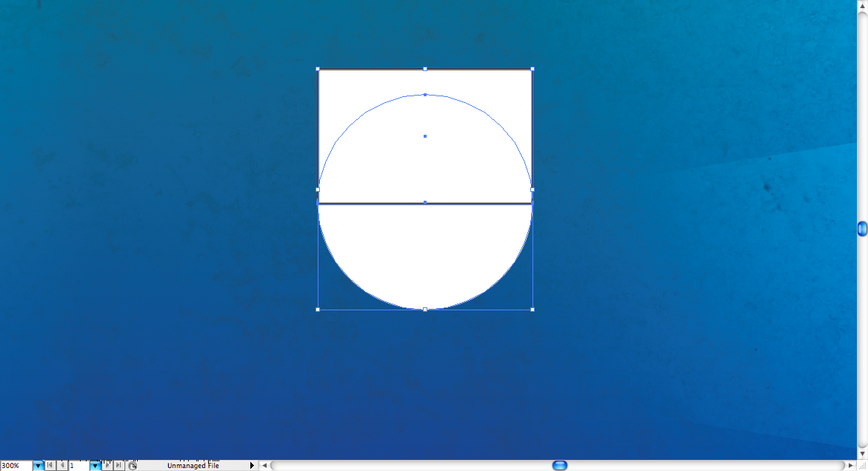Image resolution: width=868 pixels, height=471 pixels.
Task: Click the top-right bounding box handle
Action: pyautogui.click(x=533, y=69)
